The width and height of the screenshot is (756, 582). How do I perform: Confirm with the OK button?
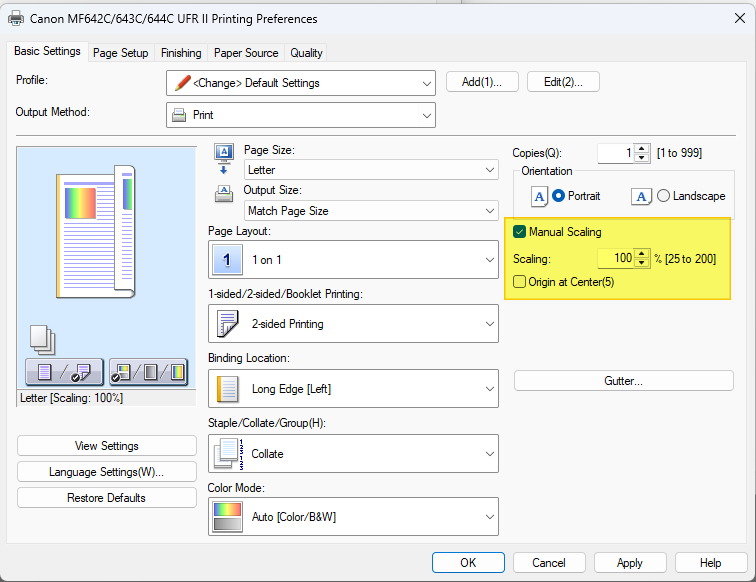point(468,563)
